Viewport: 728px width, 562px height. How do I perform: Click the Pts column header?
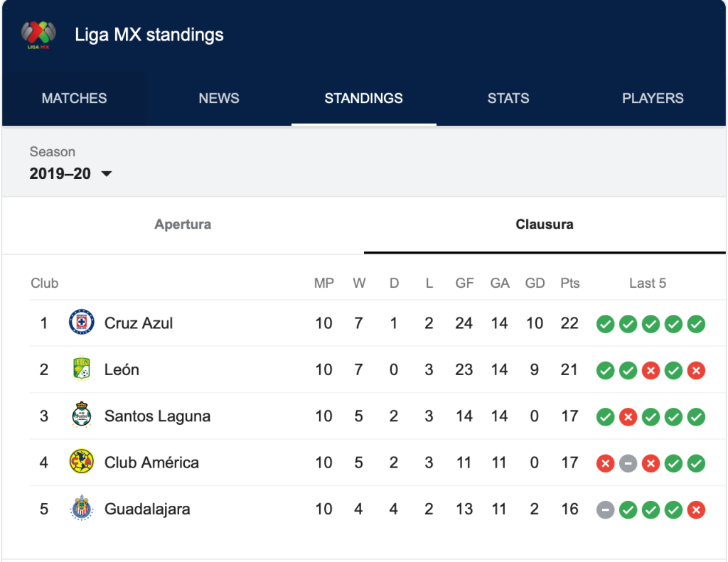tap(569, 283)
